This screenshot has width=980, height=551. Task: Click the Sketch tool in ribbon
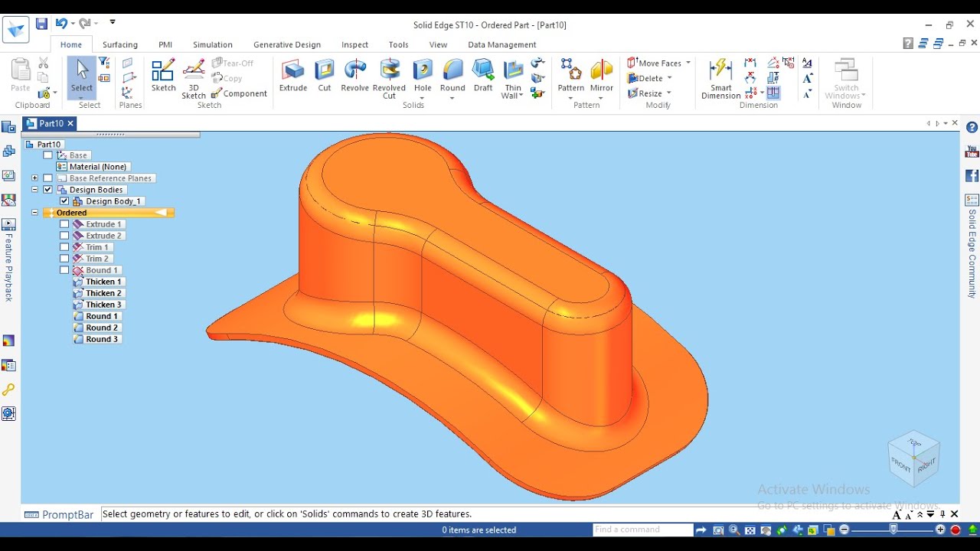click(163, 77)
